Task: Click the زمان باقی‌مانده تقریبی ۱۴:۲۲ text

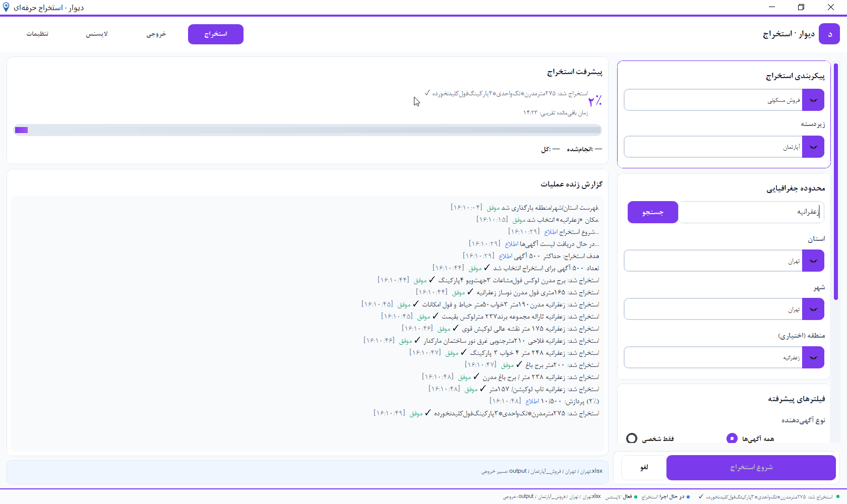Action: click(x=555, y=113)
